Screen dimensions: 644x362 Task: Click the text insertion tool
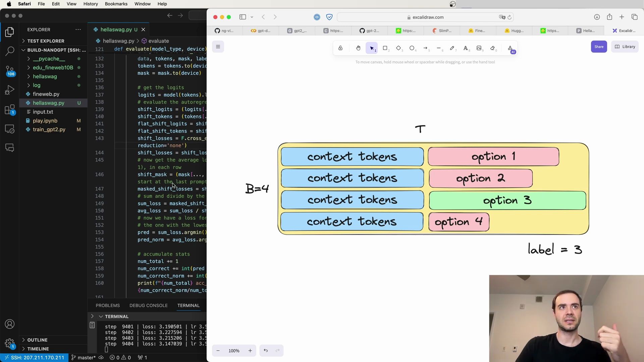[x=466, y=48]
